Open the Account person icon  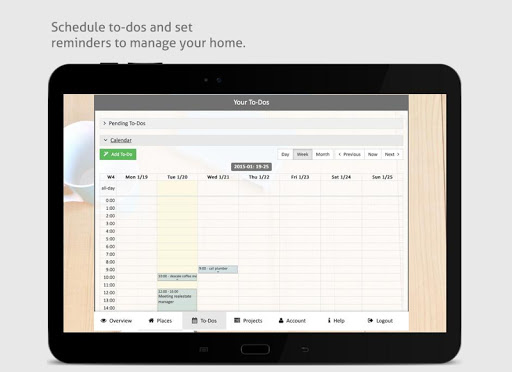(281, 320)
